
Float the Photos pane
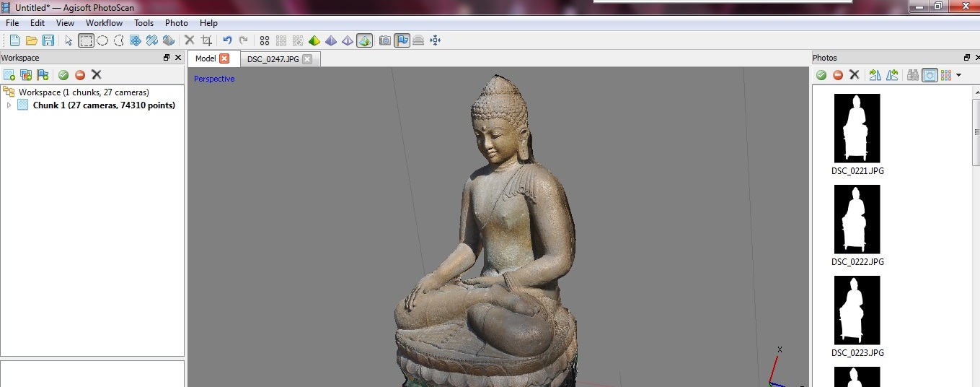(967, 57)
